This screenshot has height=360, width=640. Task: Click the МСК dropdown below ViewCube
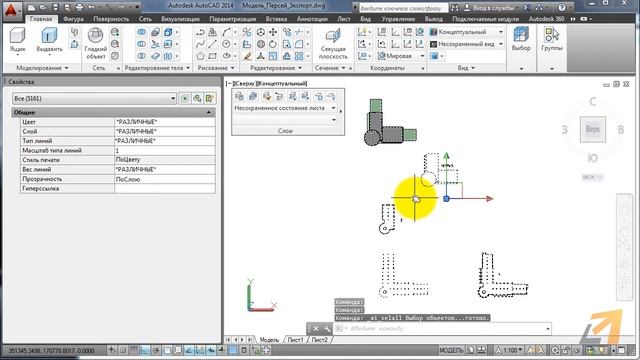click(593, 177)
